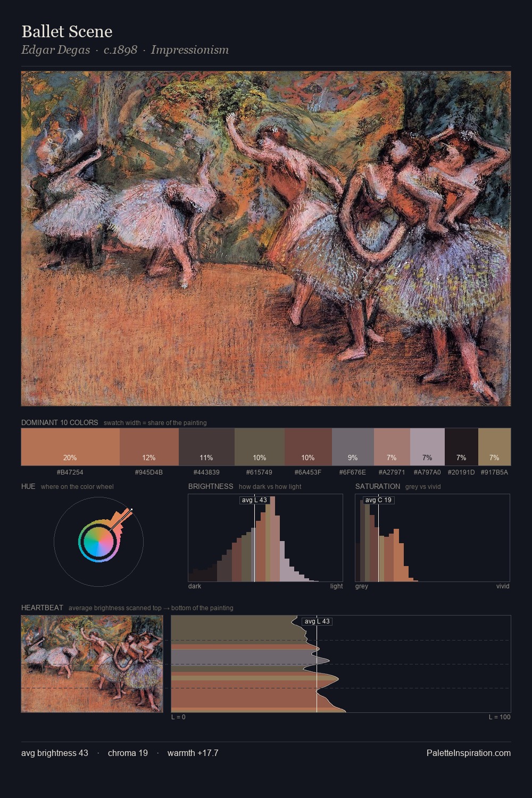Click the 'Ballet Scene' title
Viewport: 532px width, 798px height.
[x=67, y=31]
